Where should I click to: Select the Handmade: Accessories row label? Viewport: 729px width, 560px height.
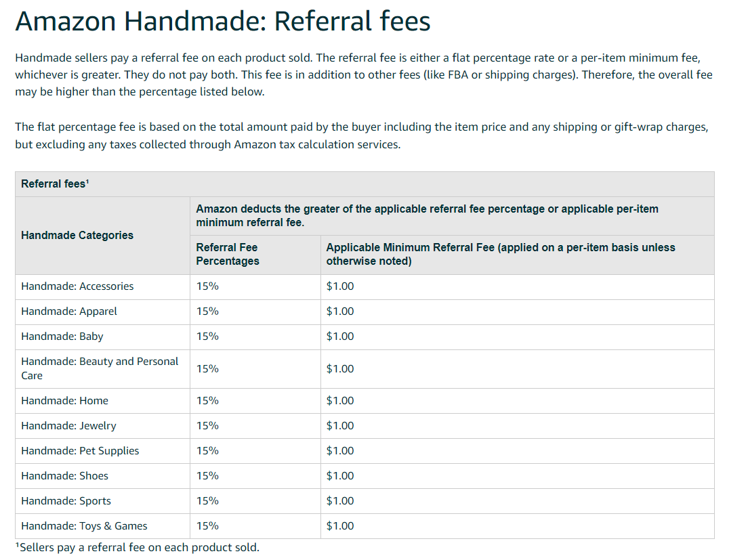(x=103, y=286)
